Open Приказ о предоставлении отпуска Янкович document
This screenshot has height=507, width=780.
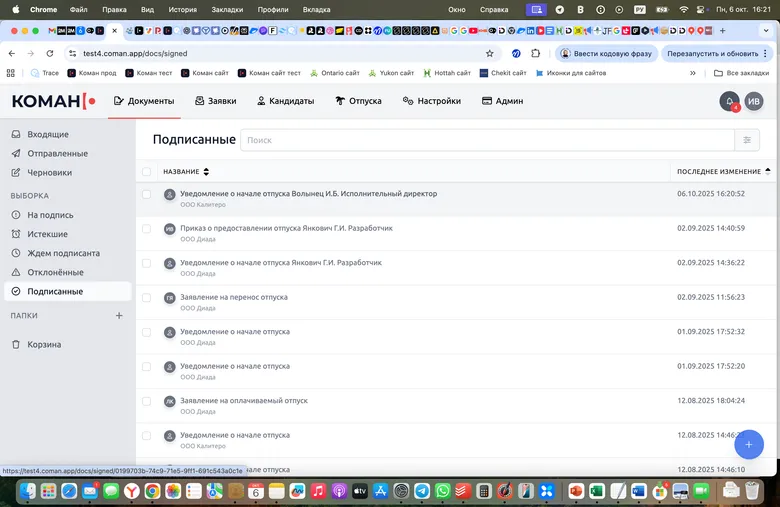[286, 228]
